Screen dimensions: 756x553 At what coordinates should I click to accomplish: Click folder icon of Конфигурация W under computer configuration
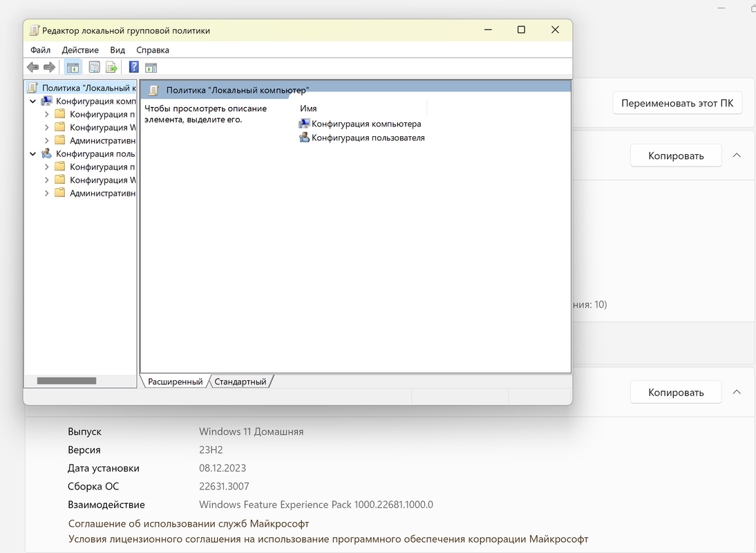(60, 126)
